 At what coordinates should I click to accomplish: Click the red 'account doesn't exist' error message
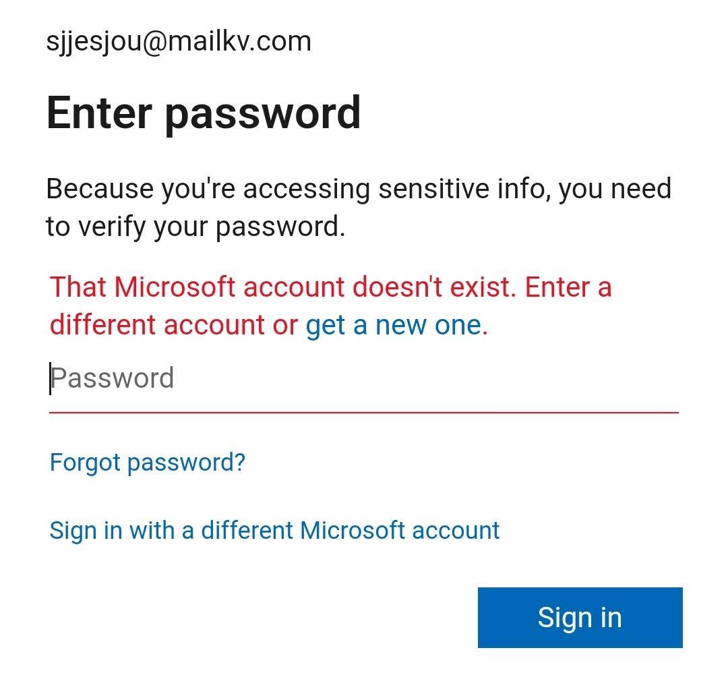pos(330,305)
